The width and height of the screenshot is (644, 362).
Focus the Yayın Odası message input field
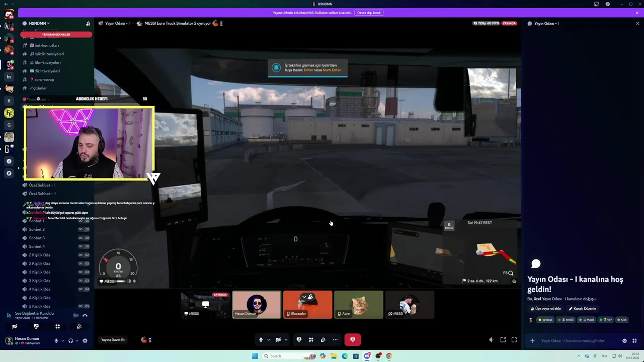click(x=579, y=341)
